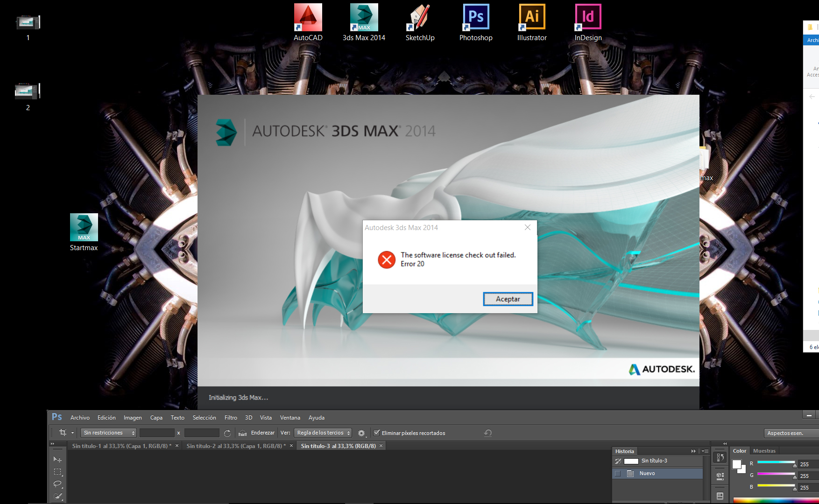Click Aceptar in the license error dialog
This screenshot has width=819, height=504.
(x=508, y=299)
